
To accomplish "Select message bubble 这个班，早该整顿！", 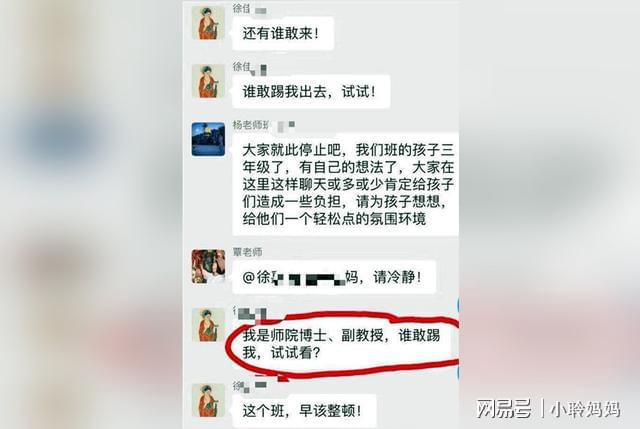I will [x=304, y=411].
